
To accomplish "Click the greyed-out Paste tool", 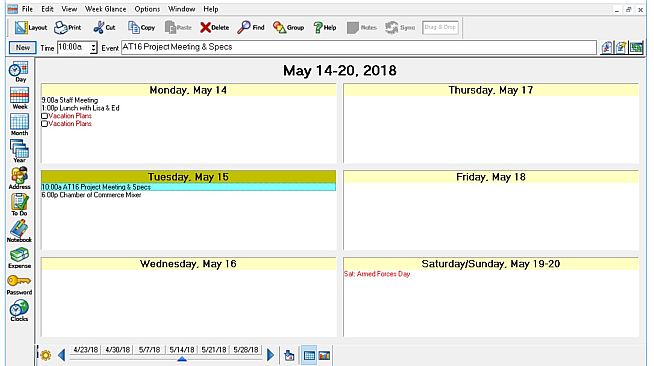I will (x=178, y=28).
